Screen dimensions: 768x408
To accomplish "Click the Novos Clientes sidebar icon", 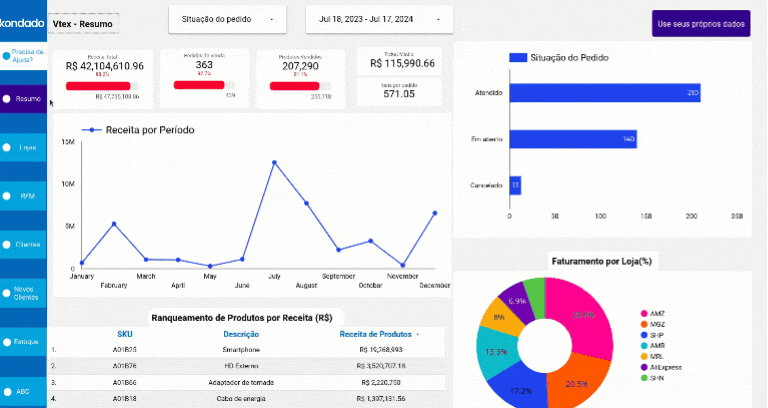I will coord(8,294).
